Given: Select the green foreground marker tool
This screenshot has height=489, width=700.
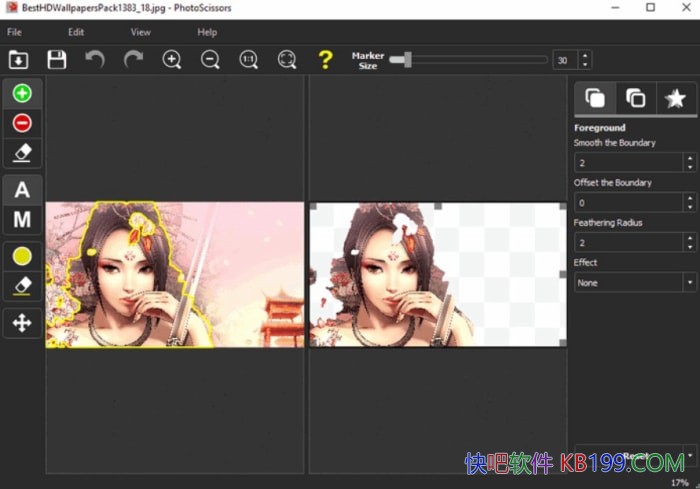Looking at the screenshot, I should [22, 93].
